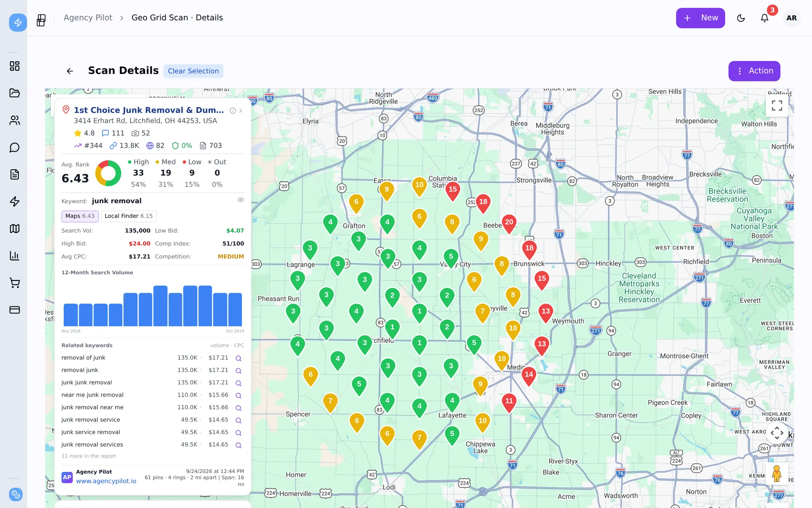Open the users icon in sidebar

[15, 120]
